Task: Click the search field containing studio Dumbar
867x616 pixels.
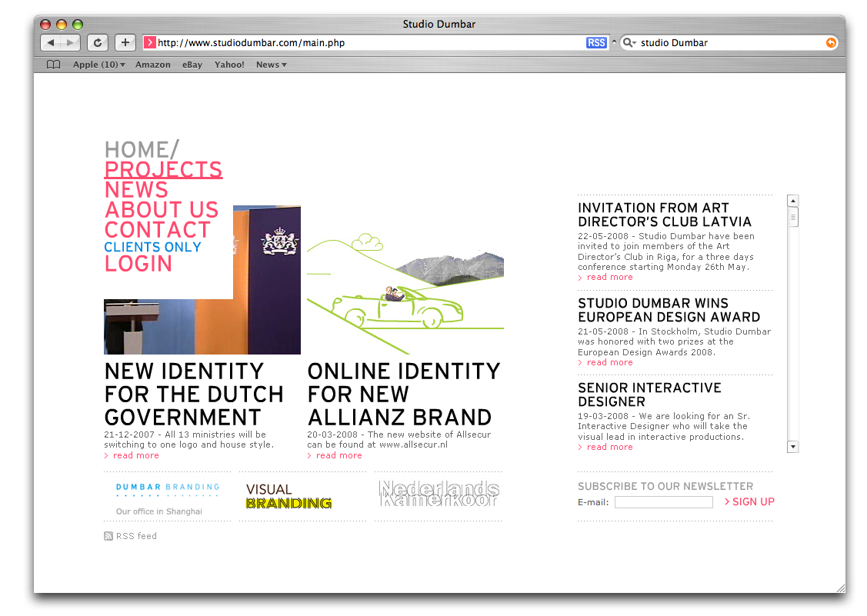Action: click(x=729, y=42)
